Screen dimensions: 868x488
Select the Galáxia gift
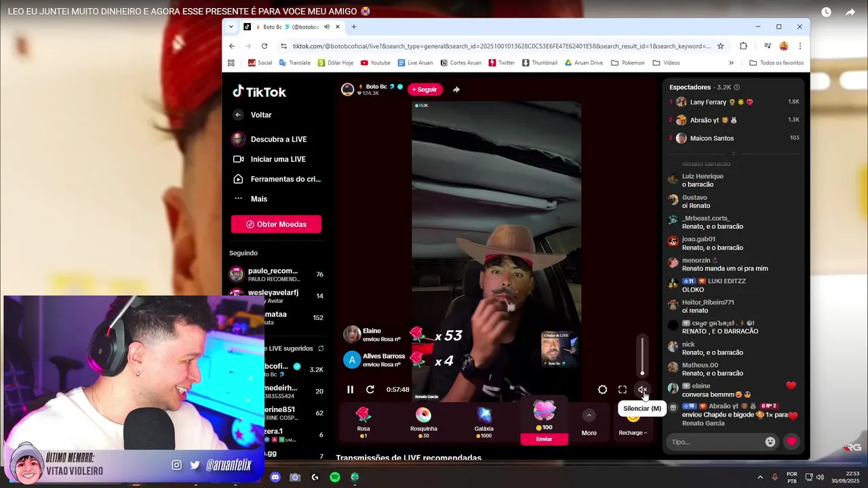pyautogui.click(x=484, y=422)
